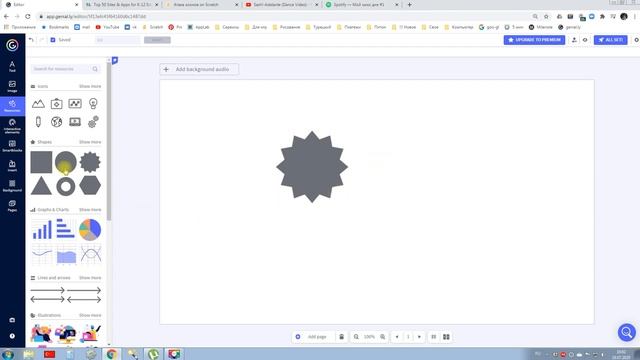Click the lock icon in bottom bar
Screen dimensions: 640x360
(342, 337)
